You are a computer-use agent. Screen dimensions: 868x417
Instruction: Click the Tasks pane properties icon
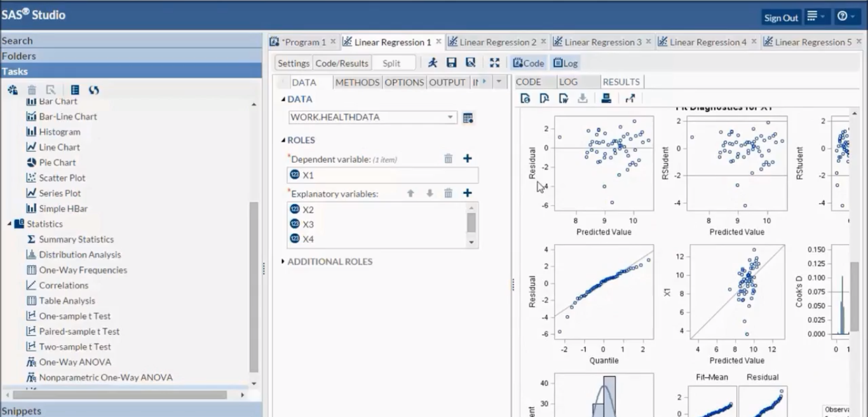pyautogui.click(x=74, y=90)
